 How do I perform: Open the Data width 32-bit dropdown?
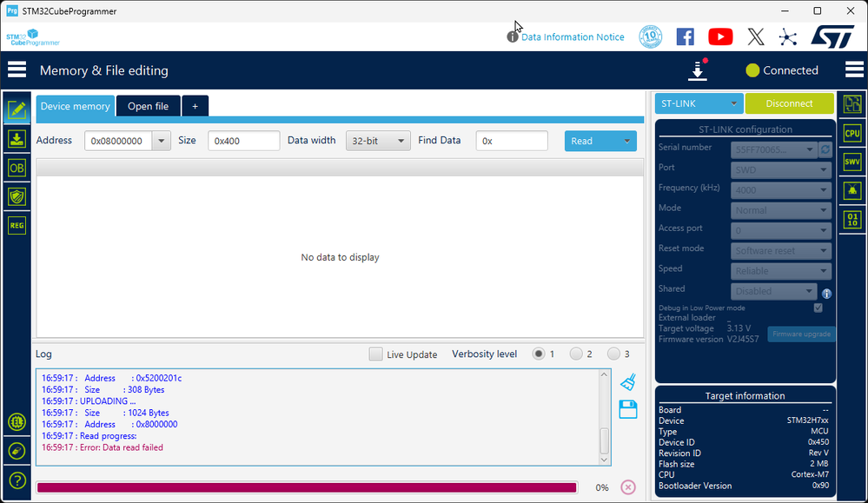pos(378,141)
